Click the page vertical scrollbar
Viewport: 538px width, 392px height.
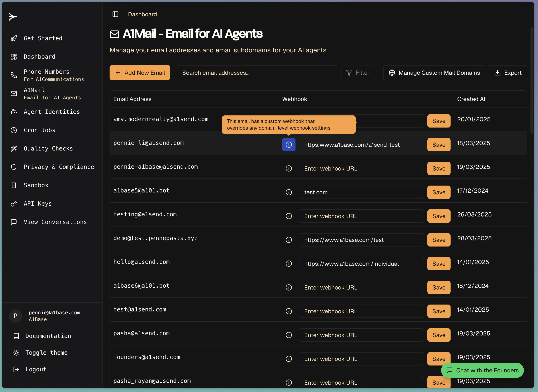(x=532, y=80)
